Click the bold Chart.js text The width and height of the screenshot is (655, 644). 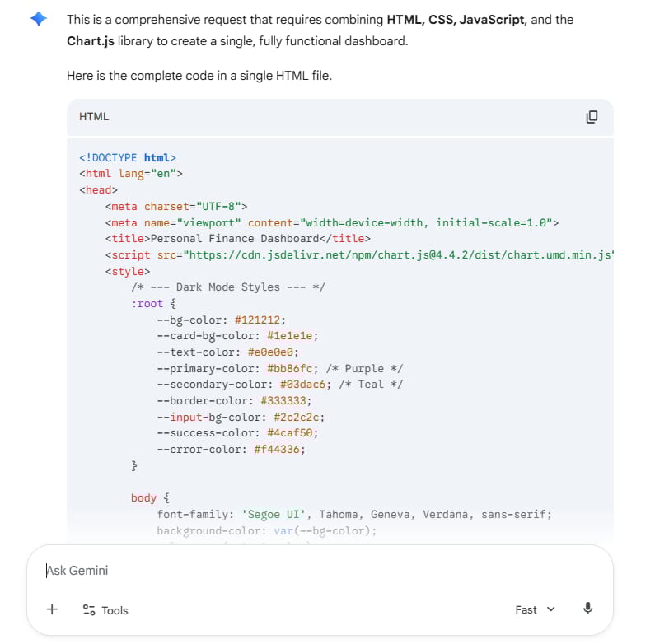pyautogui.click(x=91, y=41)
